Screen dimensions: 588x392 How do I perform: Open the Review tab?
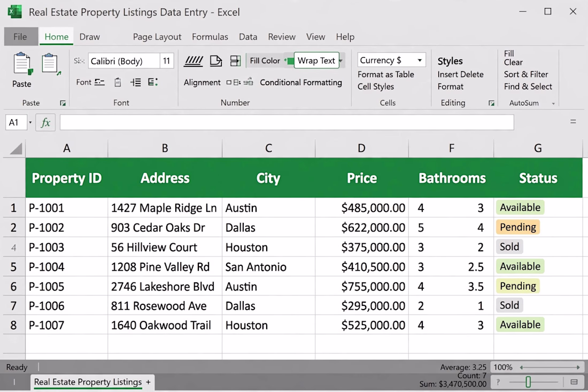tap(282, 37)
